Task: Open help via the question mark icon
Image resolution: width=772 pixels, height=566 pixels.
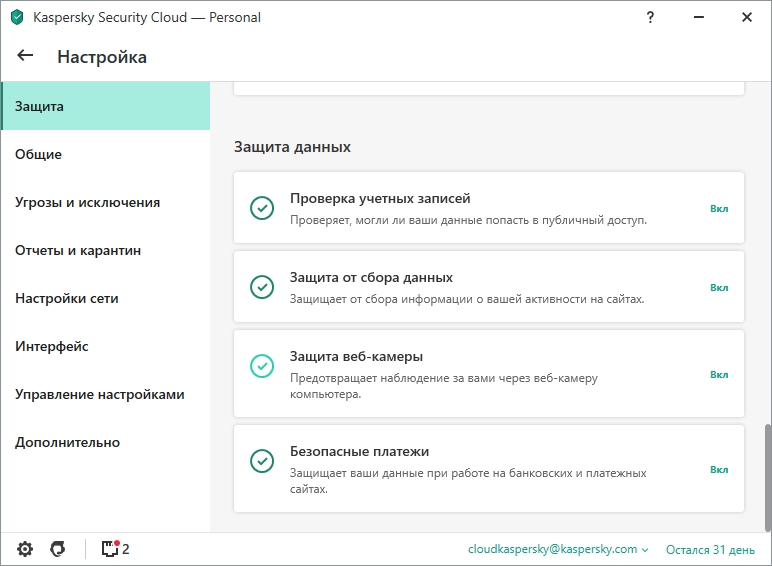Action: pyautogui.click(x=650, y=18)
